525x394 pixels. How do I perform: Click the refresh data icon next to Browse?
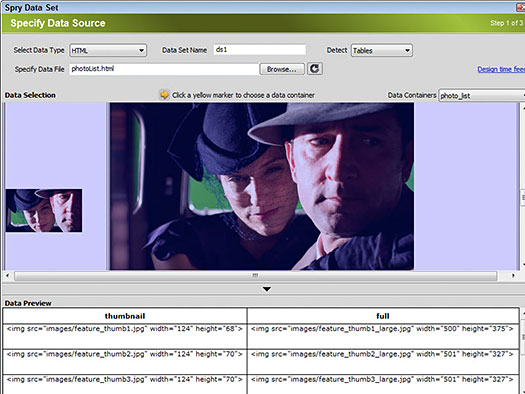click(315, 69)
